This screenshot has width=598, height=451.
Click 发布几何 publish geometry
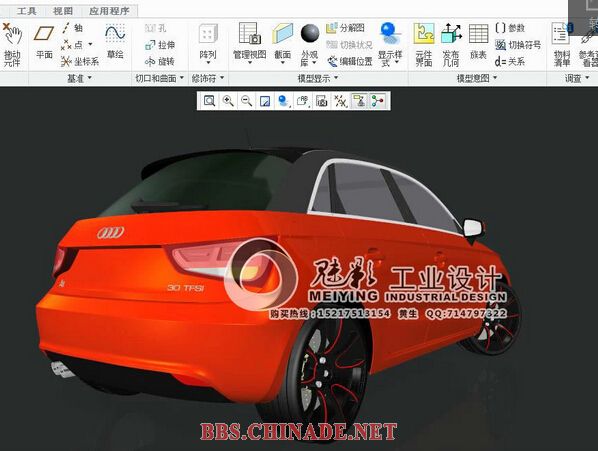click(451, 44)
